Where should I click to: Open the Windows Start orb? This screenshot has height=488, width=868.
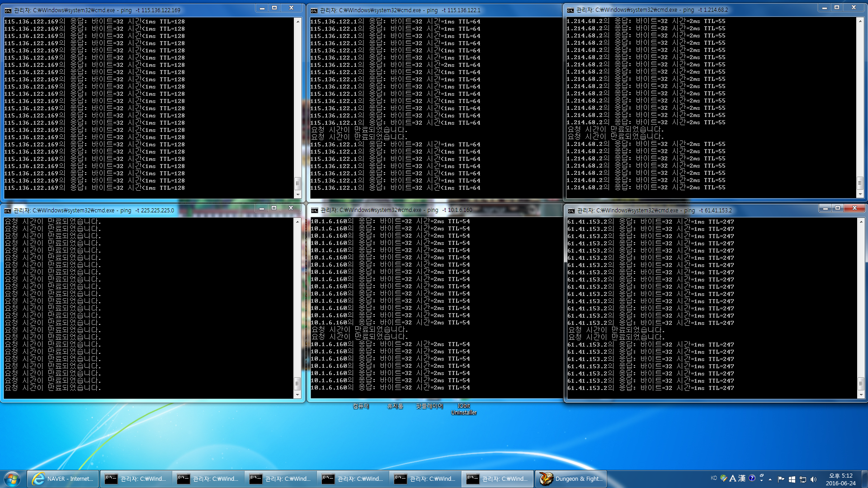pyautogui.click(x=12, y=479)
